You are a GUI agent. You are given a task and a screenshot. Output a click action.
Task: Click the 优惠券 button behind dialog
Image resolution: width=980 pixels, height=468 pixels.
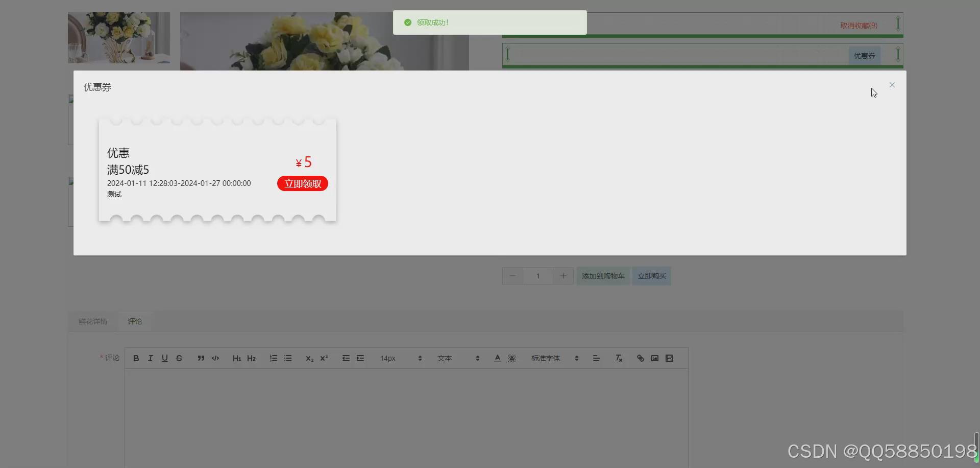(865, 56)
